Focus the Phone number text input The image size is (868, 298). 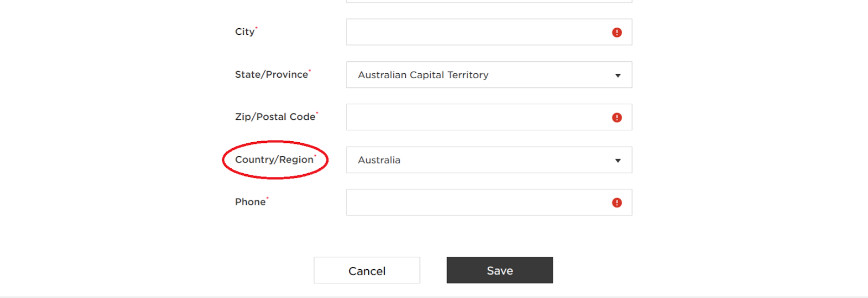[489, 202]
